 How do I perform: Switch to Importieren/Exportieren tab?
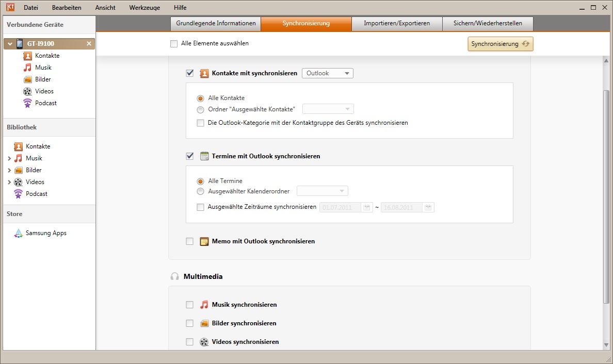[396, 23]
